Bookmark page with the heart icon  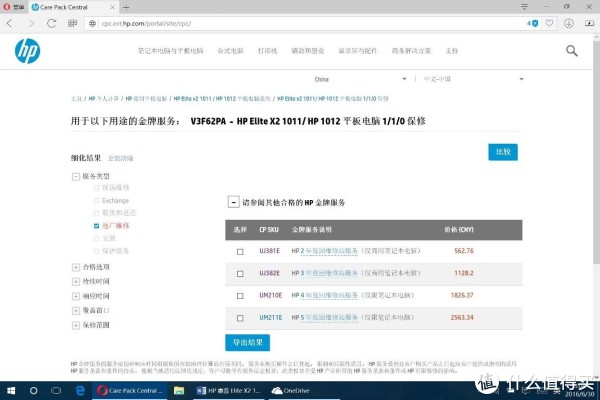tap(549, 23)
